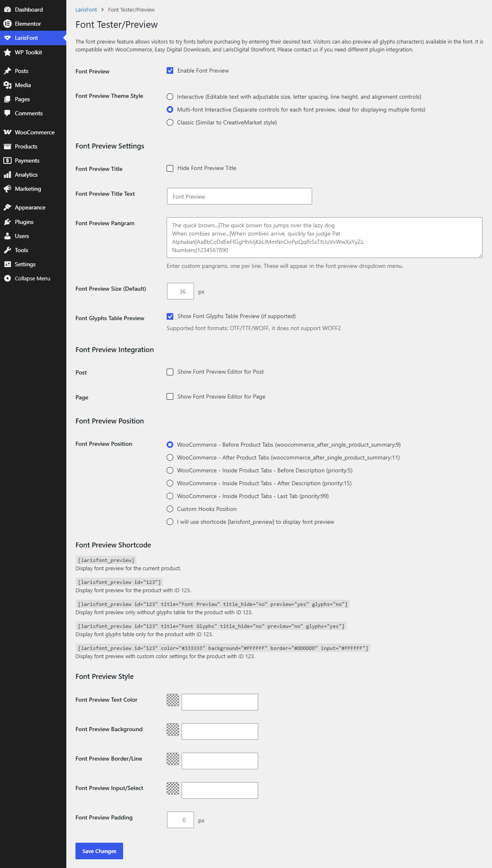Select Inside Product Tabs Last Tab
Screen dimensions: 492x868
[170, 496]
